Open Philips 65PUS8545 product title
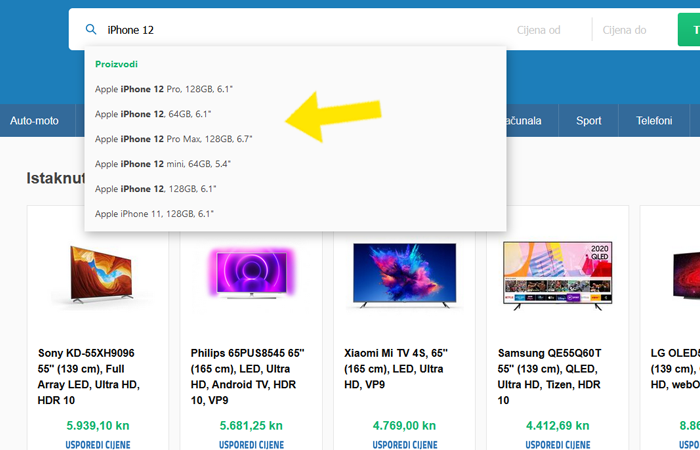700x450 pixels. (x=248, y=376)
